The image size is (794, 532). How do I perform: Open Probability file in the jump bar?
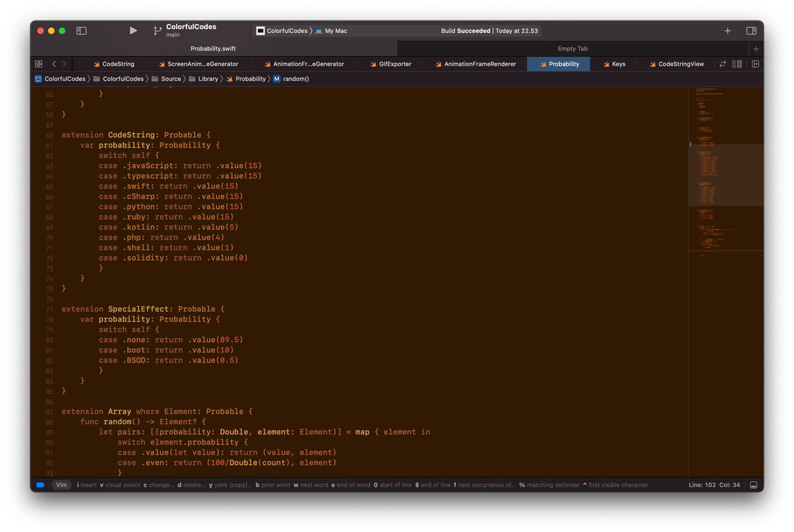pyautogui.click(x=245, y=79)
